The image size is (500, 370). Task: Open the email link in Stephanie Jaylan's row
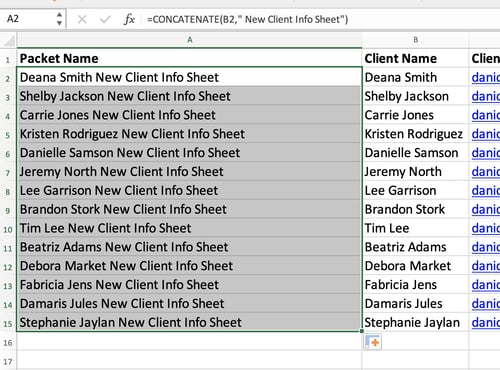point(486,322)
